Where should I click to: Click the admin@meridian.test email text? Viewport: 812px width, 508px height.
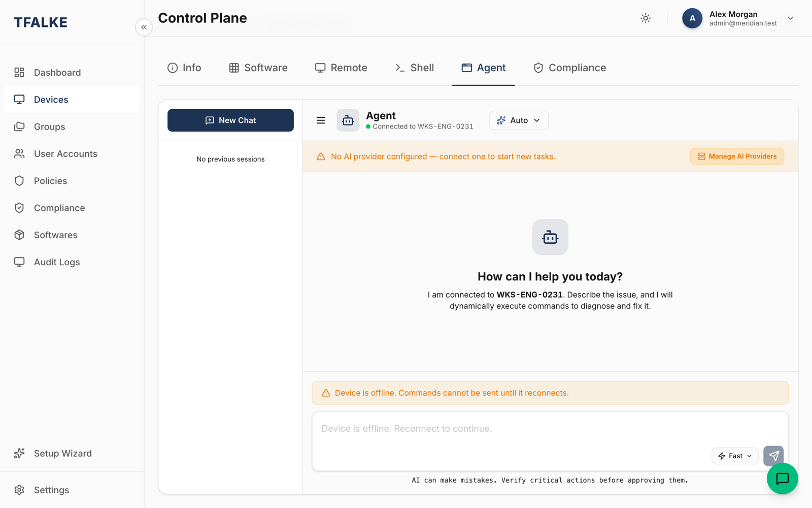(743, 23)
